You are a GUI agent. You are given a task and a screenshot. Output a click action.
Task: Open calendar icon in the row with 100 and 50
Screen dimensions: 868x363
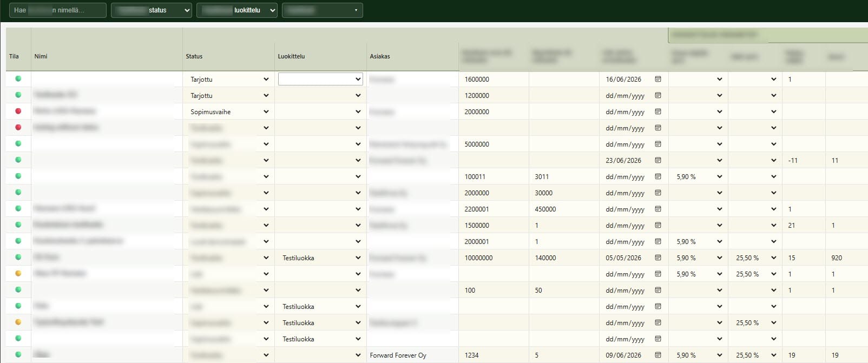coord(658,290)
